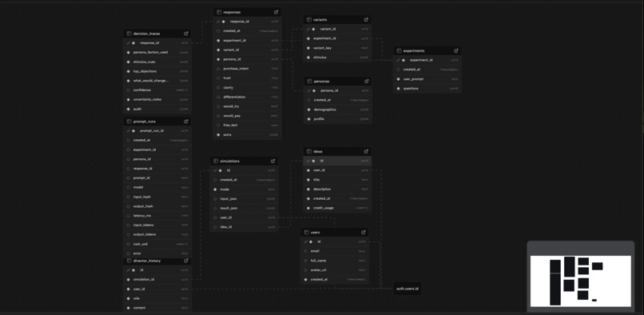644x315 pixels.
Task: Select the variant_key column in variants
Action: (337, 48)
